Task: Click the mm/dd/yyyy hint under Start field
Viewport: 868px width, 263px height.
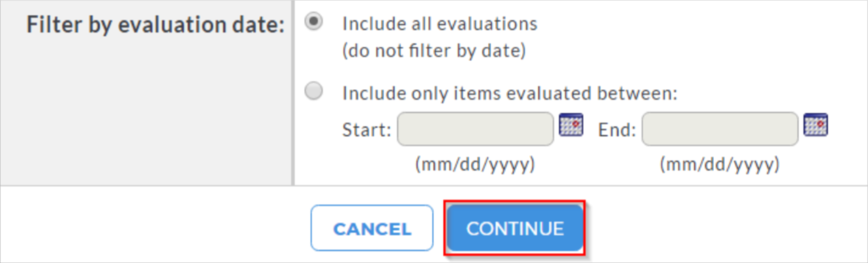Action: point(475,165)
